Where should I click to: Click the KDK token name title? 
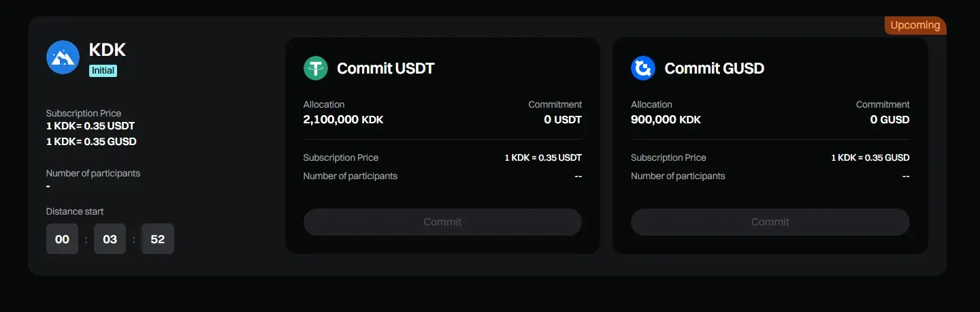(x=108, y=50)
